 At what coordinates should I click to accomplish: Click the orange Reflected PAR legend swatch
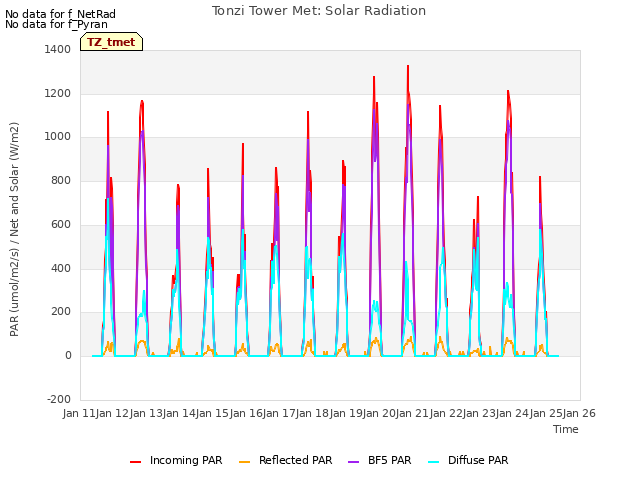coord(244,462)
